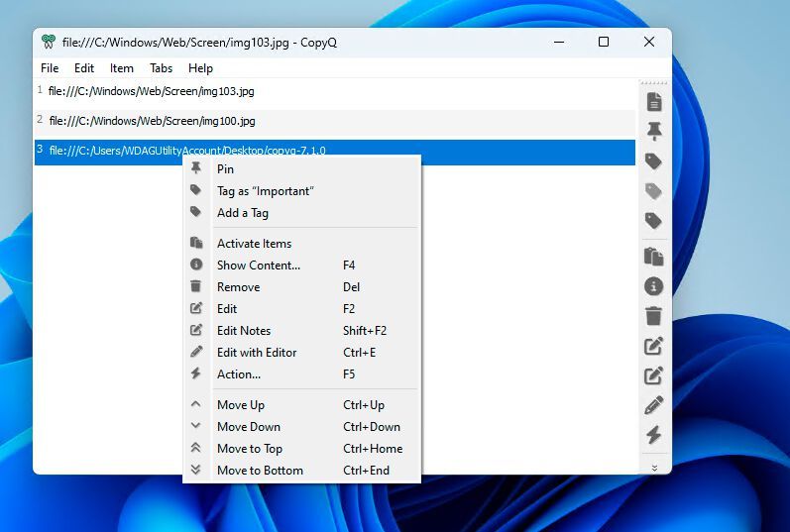Click the CopyQ app icon in the title bar
The height and width of the screenshot is (532, 790).
click(x=49, y=43)
